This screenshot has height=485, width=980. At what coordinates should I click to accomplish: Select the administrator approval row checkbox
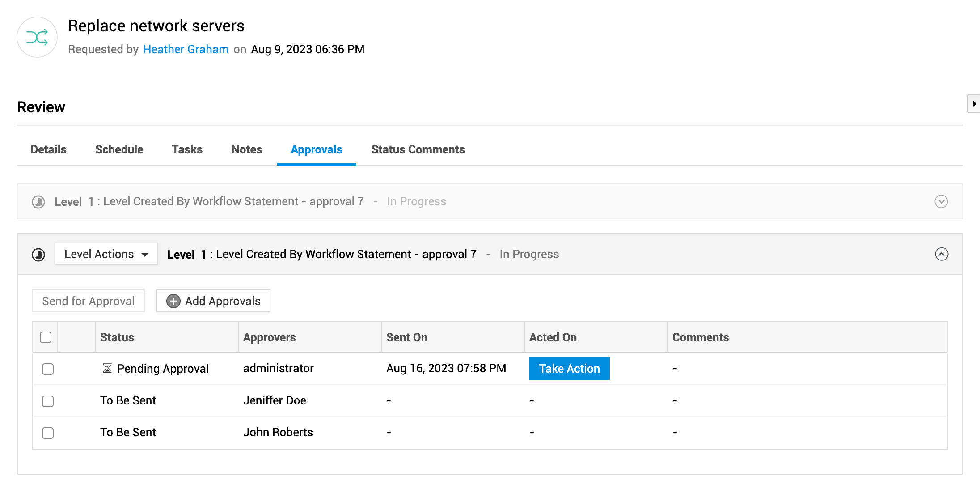(x=48, y=369)
